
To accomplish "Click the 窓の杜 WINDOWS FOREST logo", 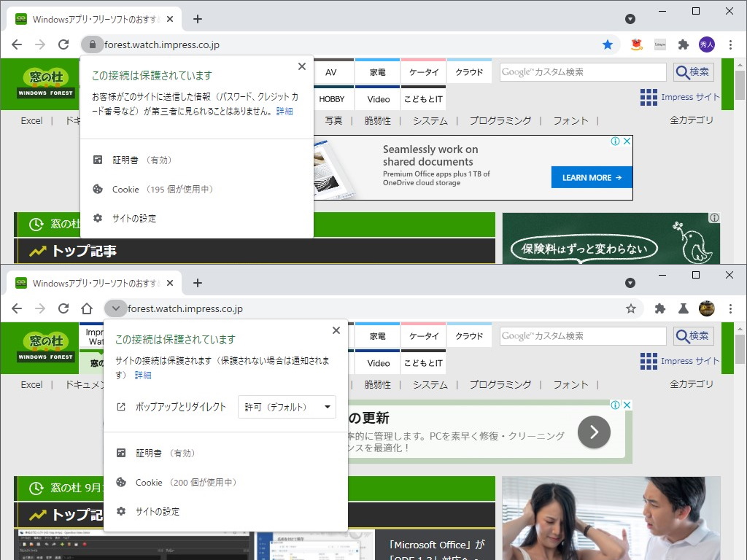I will (x=44, y=84).
